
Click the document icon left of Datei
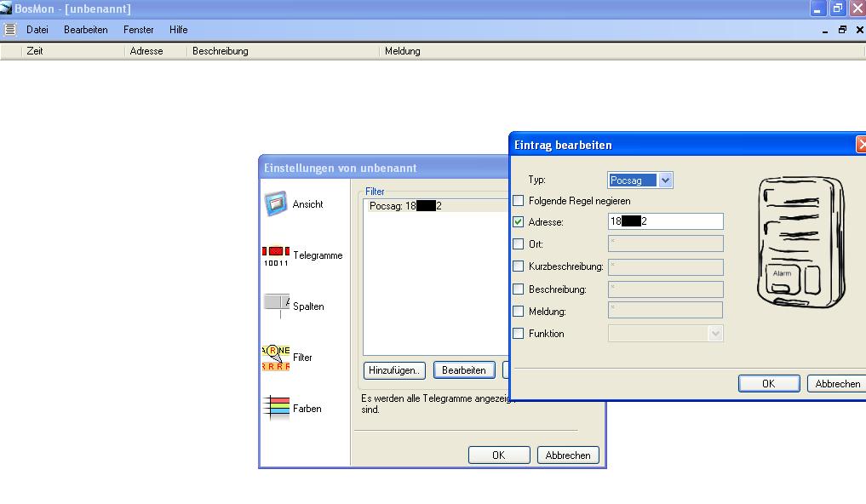(x=10, y=29)
